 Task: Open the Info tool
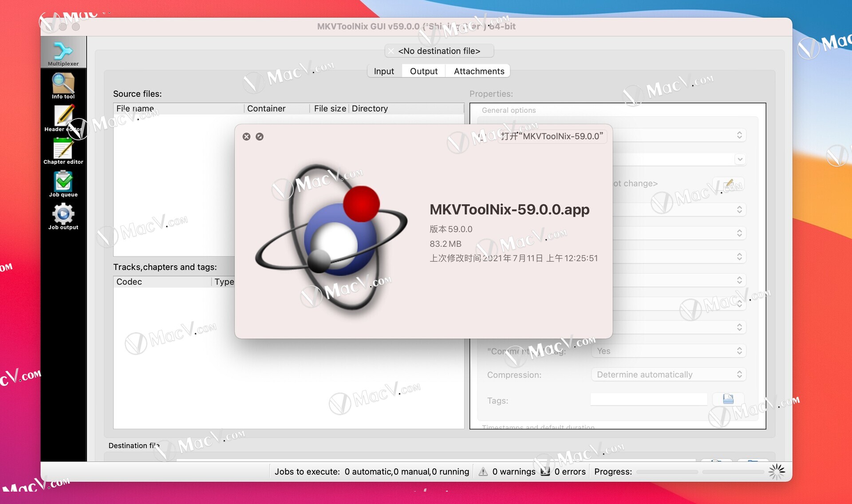pos(63,86)
